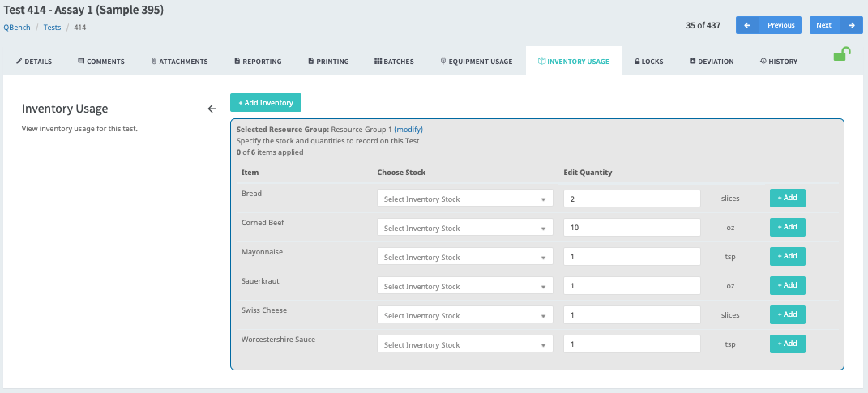The image size is (868, 393).
Task: Go to the next test record
Action: point(835,25)
